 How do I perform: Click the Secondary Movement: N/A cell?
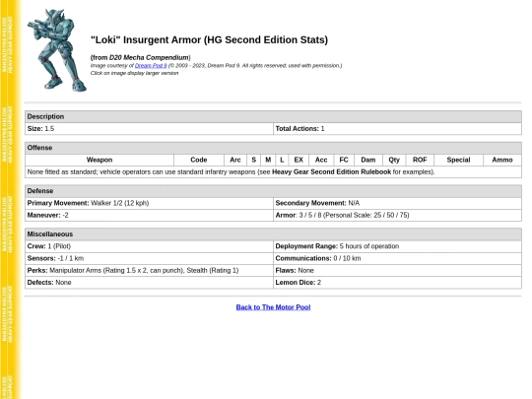(x=397, y=203)
